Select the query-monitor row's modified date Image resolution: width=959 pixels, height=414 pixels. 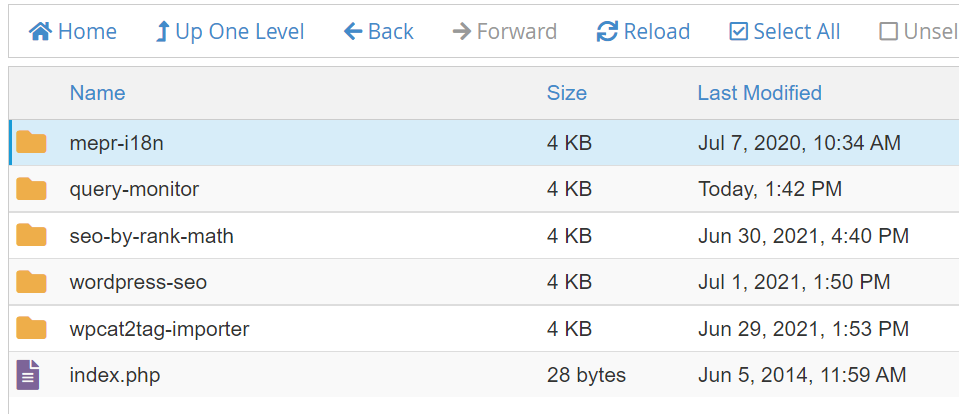pos(769,189)
